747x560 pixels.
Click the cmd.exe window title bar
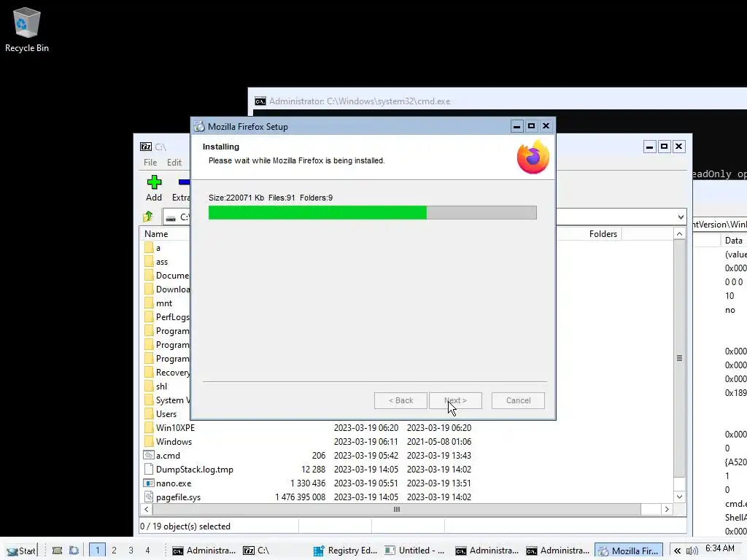498,101
